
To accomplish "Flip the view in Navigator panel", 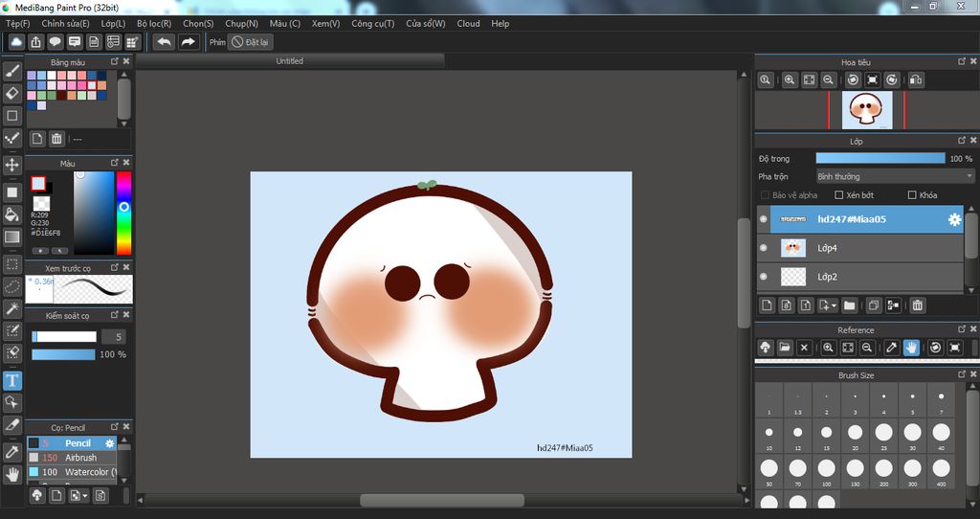I will [x=916, y=80].
